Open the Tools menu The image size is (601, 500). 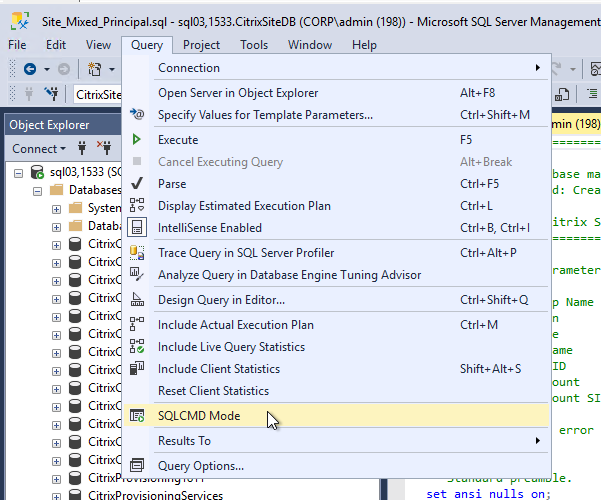pyautogui.click(x=254, y=45)
